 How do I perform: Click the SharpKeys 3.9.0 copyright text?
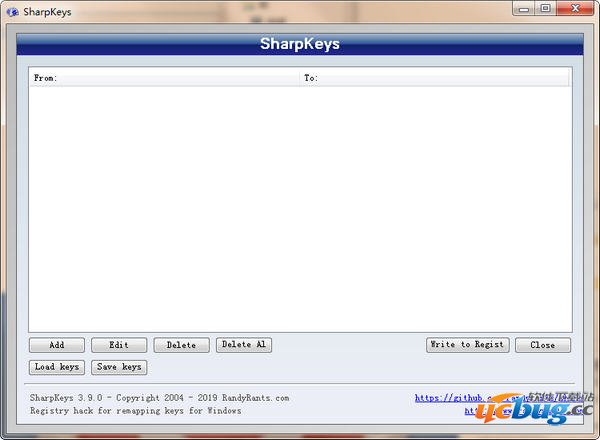click(x=160, y=398)
